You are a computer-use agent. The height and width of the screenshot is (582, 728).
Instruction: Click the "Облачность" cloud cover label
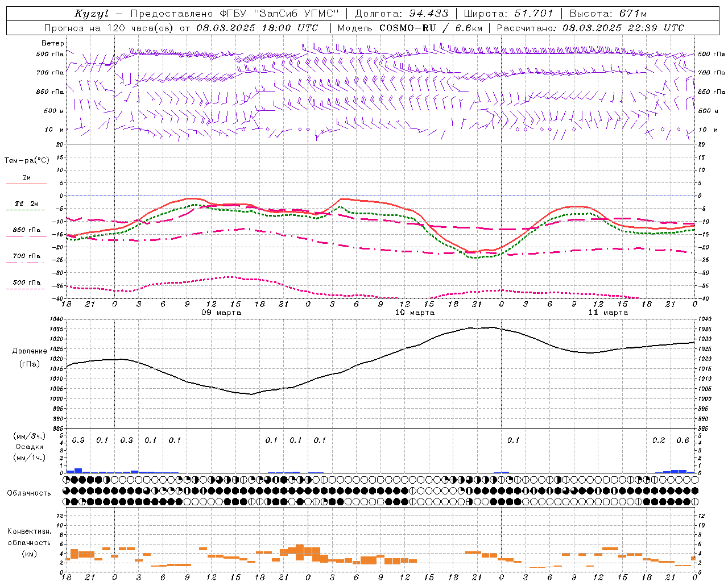[x=29, y=493]
